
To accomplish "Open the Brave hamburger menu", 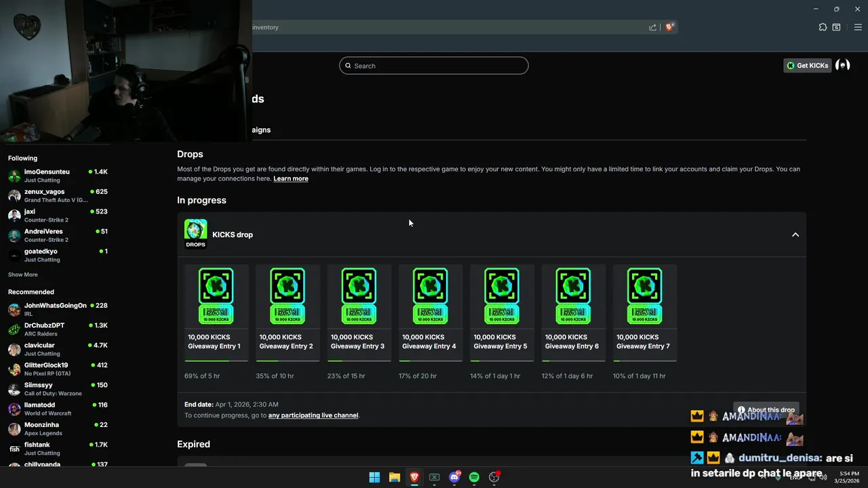I will [x=858, y=27].
